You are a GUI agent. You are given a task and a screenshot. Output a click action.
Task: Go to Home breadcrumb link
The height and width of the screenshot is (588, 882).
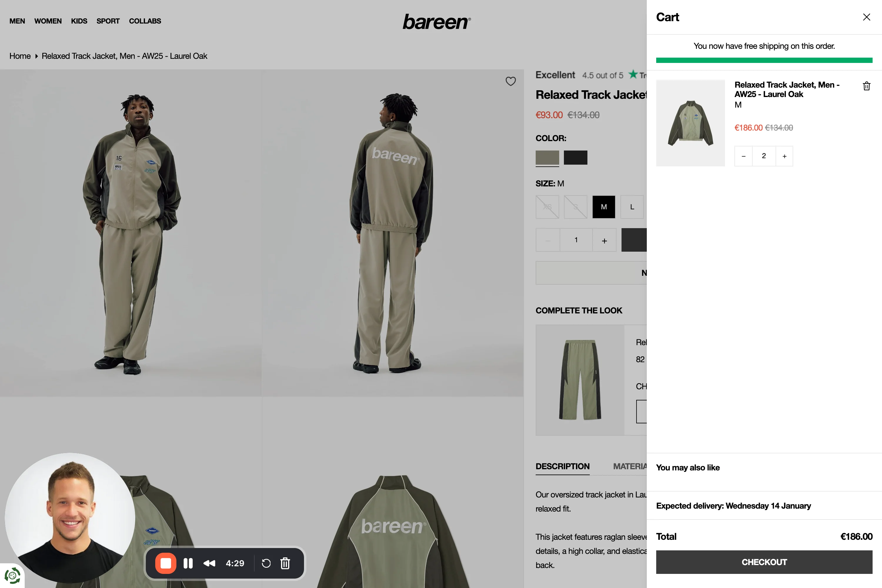[20, 56]
